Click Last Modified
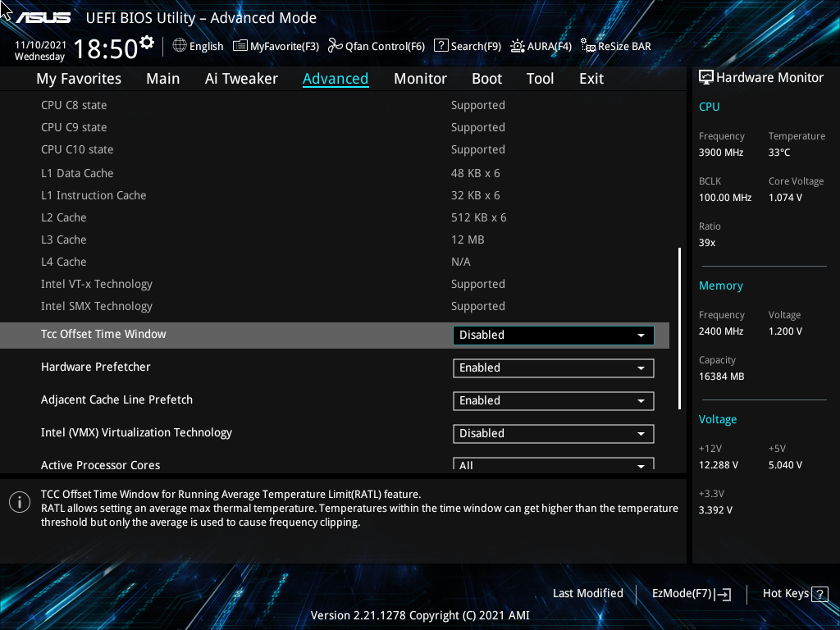The height and width of the screenshot is (630, 840). tap(587, 594)
